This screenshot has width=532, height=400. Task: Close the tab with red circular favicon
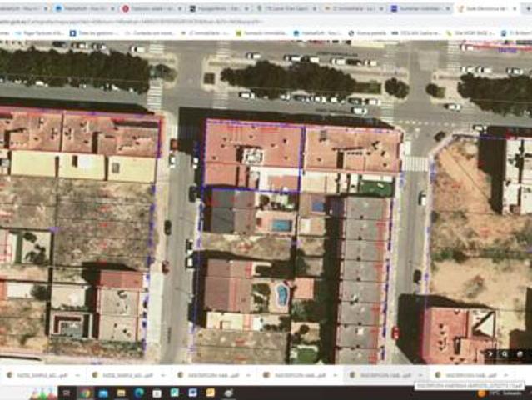[180, 9]
